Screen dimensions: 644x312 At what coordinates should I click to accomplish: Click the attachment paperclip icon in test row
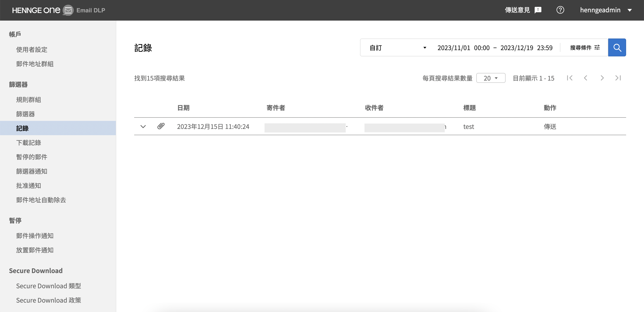click(x=161, y=126)
